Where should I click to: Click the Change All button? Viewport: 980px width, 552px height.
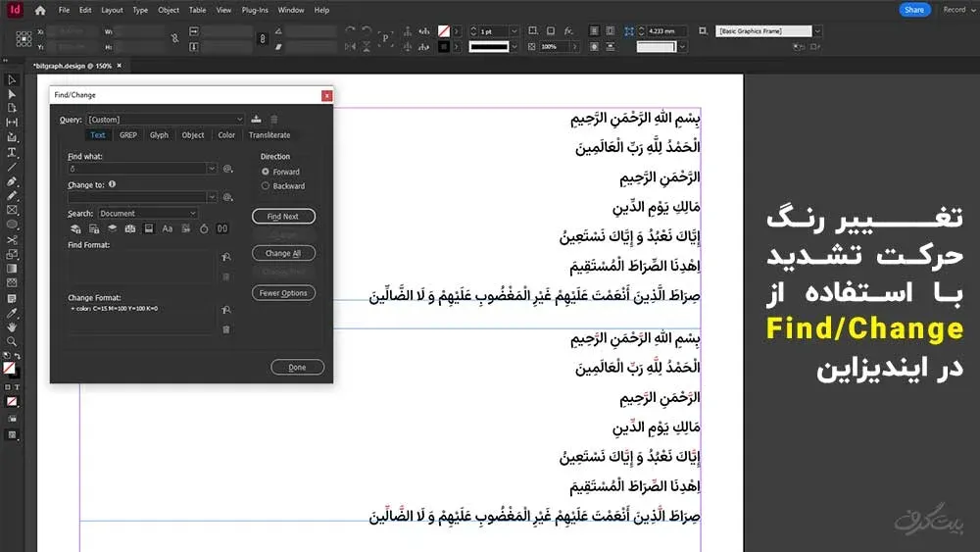[x=283, y=253]
